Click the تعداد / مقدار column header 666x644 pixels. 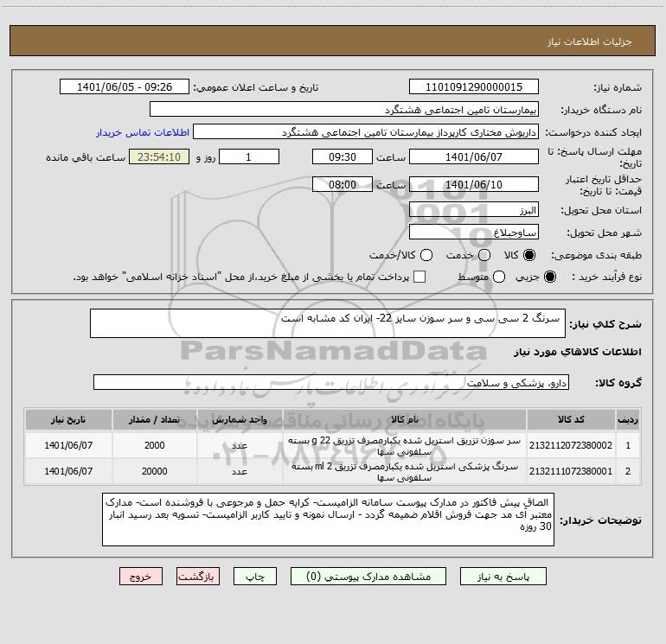(x=154, y=420)
